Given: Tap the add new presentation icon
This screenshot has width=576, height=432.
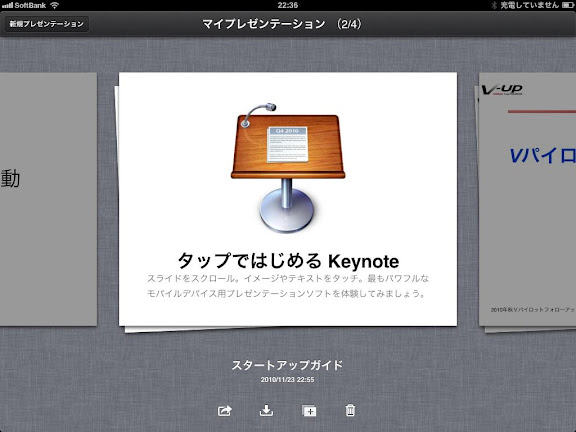Looking at the screenshot, I should (x=309, y=411).
